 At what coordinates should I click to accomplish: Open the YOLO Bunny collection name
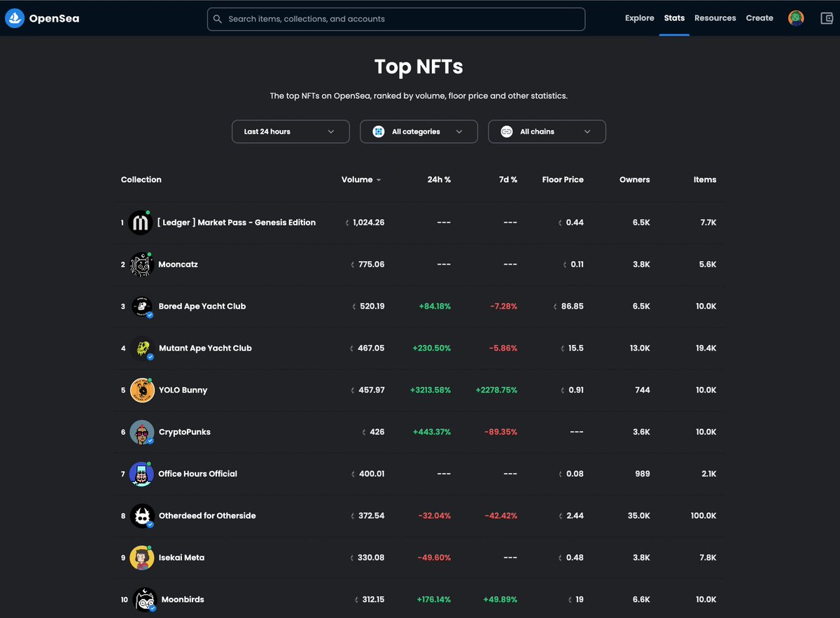183,391
